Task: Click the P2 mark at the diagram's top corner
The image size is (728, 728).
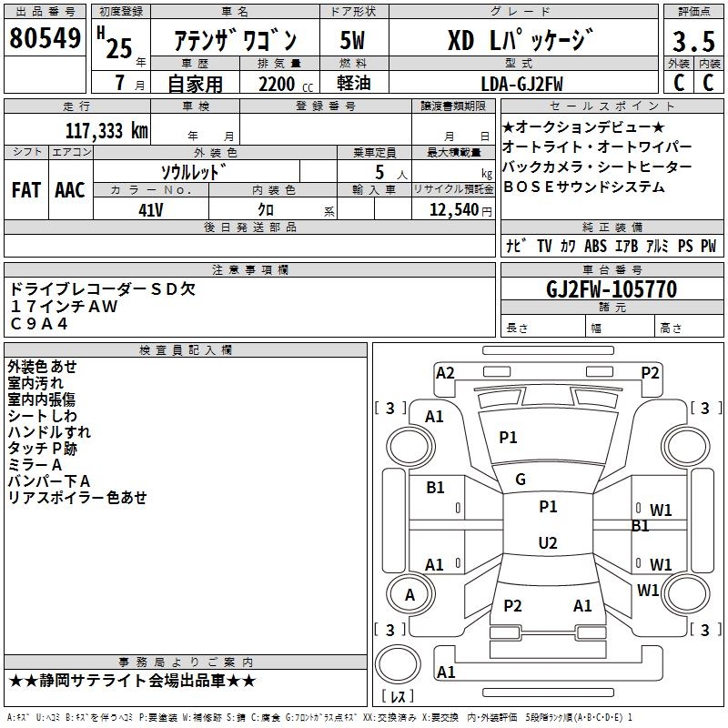Action: (650, 372)
